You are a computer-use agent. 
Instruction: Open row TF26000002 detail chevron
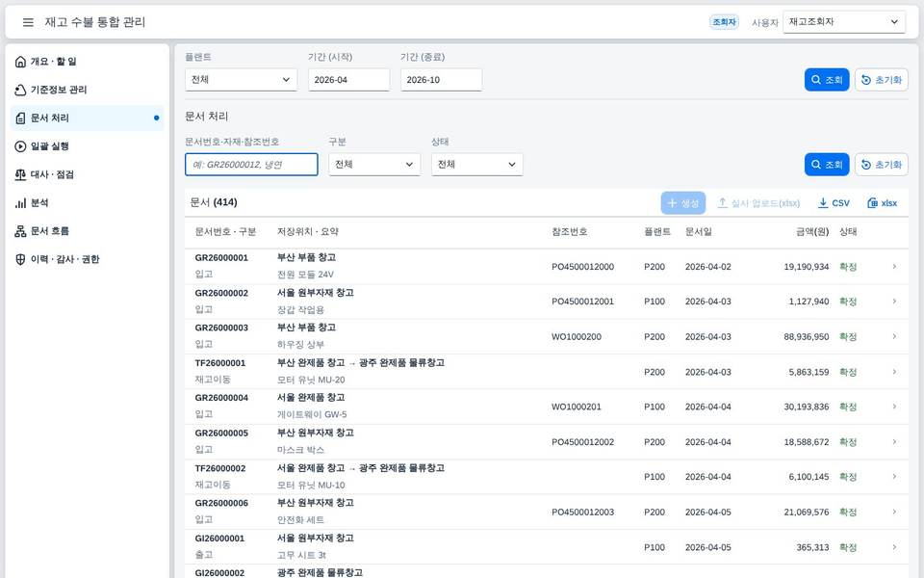point(894,477)
